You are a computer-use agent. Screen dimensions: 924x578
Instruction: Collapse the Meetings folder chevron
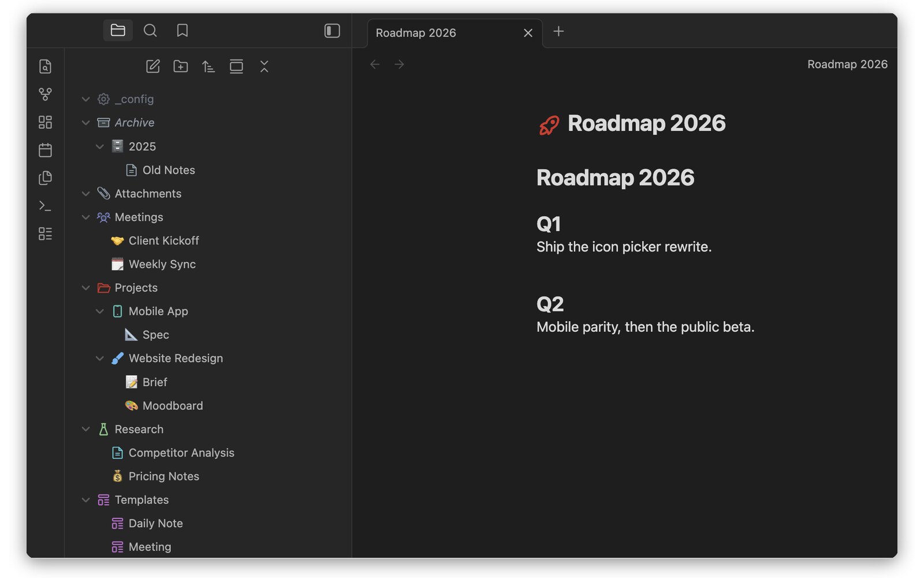click(x=85, y=217)
